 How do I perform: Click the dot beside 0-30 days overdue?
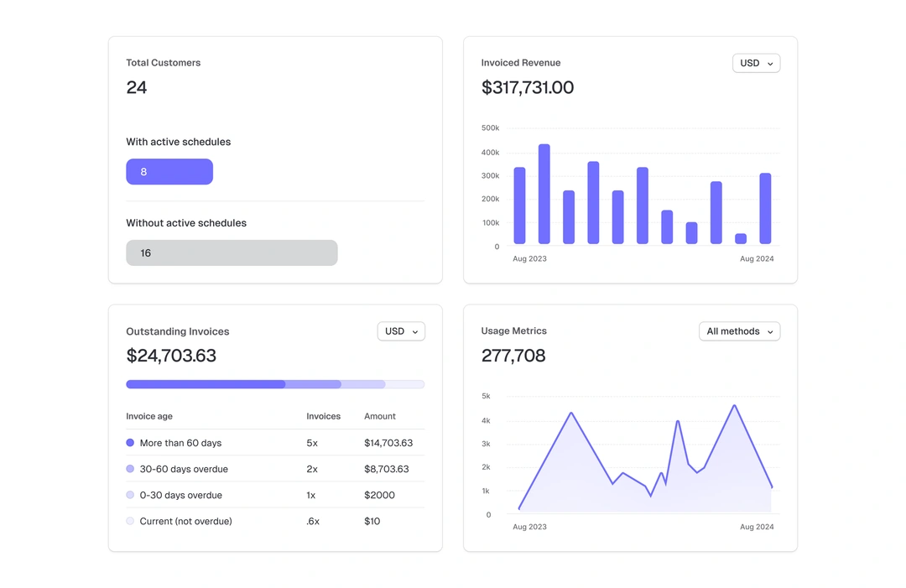[130, 494]
